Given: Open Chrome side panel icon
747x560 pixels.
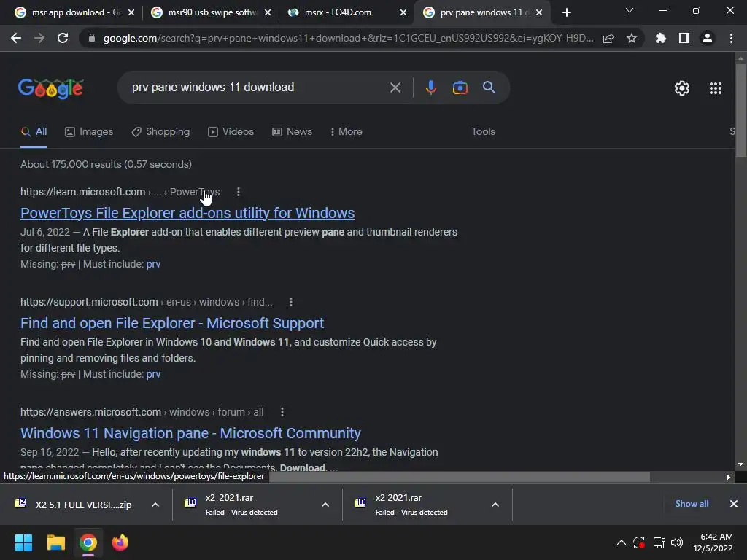Looking at the screenshot, I should pos(684,38).
